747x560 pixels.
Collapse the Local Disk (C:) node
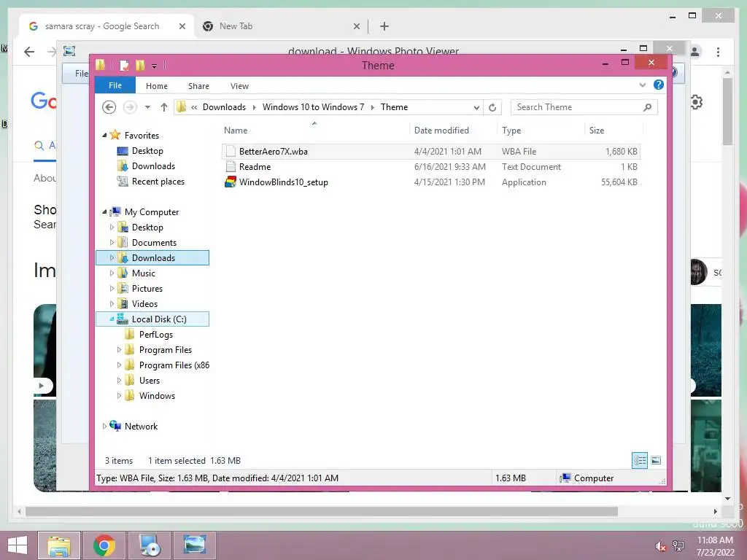click(x=112, y=319)
